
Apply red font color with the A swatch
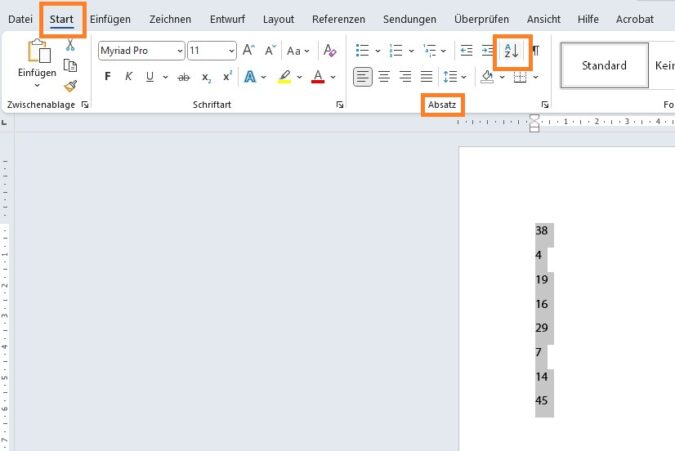318,77
